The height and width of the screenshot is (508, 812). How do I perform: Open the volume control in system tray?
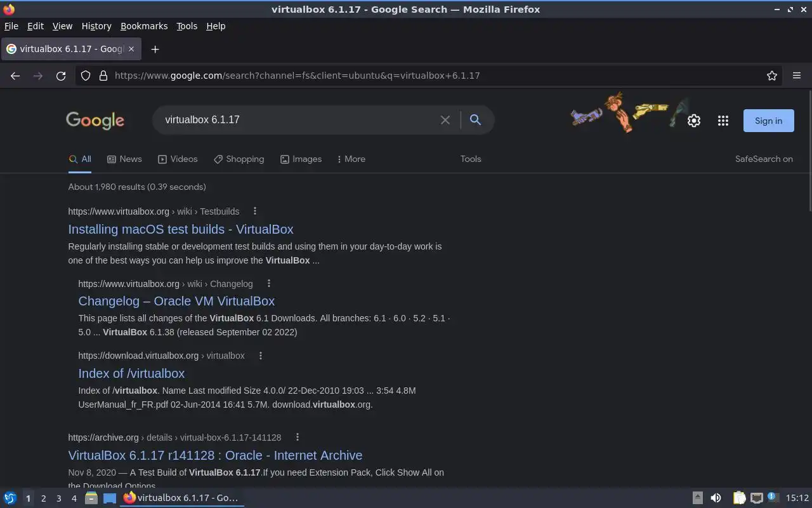coord(716,498)
